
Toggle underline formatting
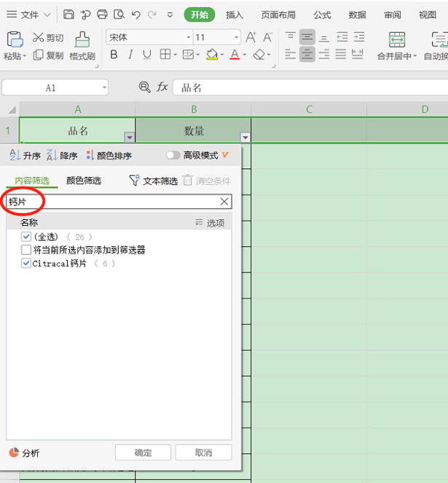[147, 55]
